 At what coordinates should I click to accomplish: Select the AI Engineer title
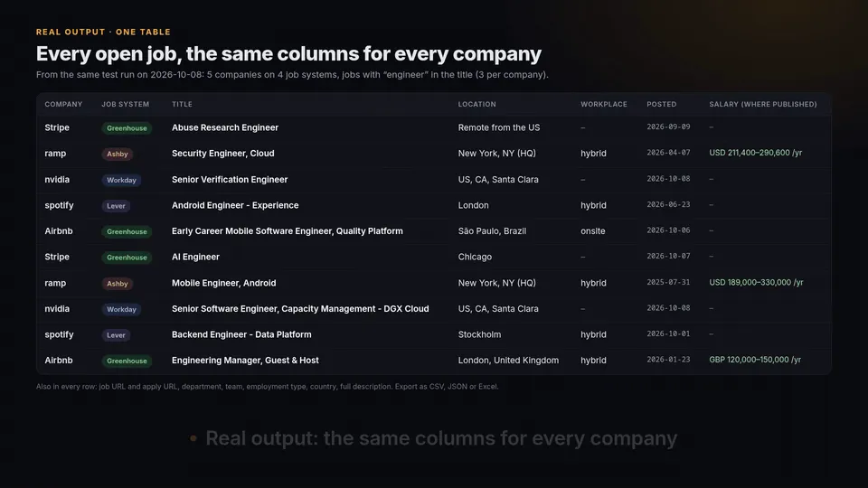[x=195, y=257]
